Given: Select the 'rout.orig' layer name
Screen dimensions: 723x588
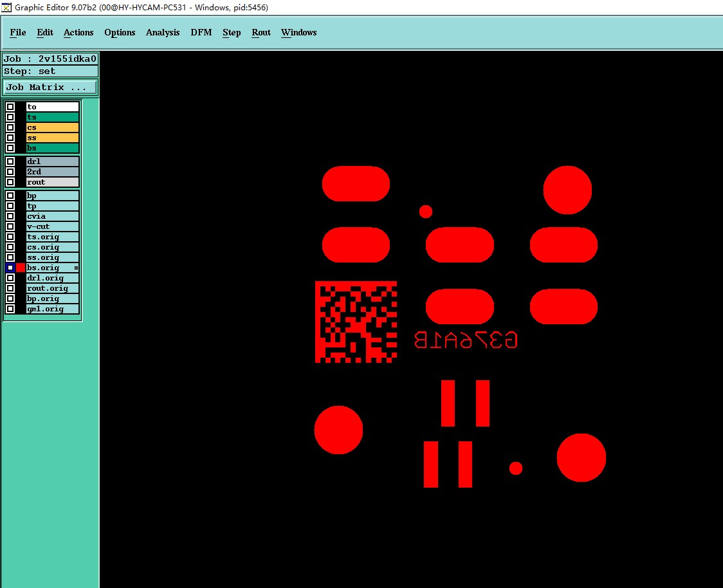Looking at the screenshot, I should tap(52, 288).
